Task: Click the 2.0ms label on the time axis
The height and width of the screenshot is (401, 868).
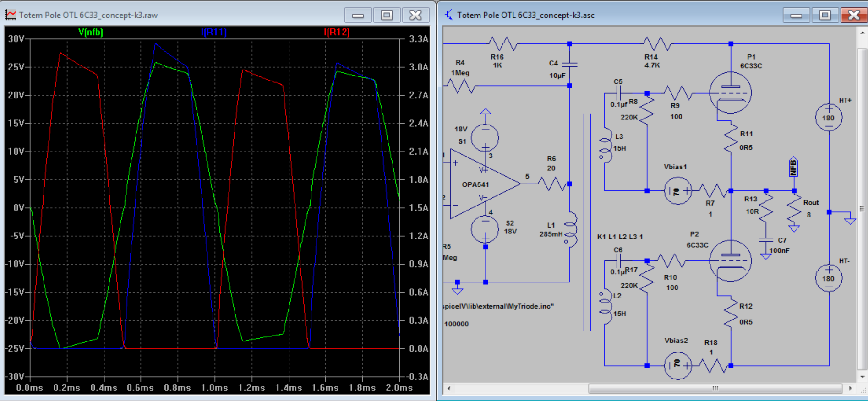Action: pos(399,388)
